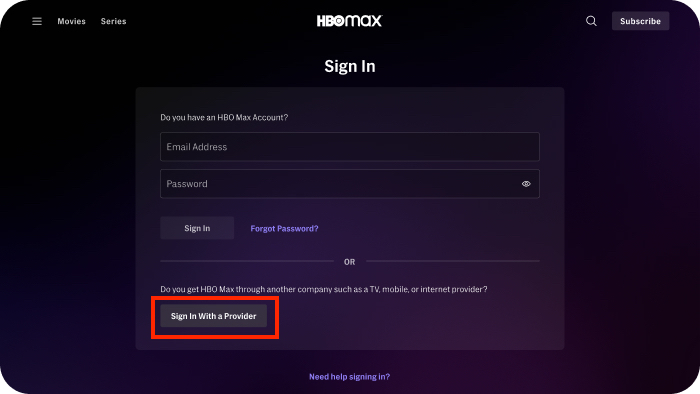
Task: Click the Sign In button under the Password field
Action: click(197, 228)
